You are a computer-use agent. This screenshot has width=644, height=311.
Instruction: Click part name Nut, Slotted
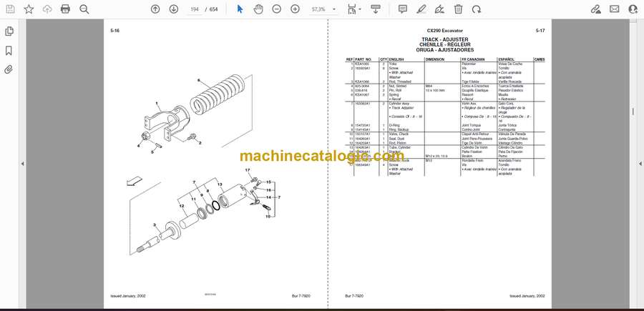(x=398, y=87)
